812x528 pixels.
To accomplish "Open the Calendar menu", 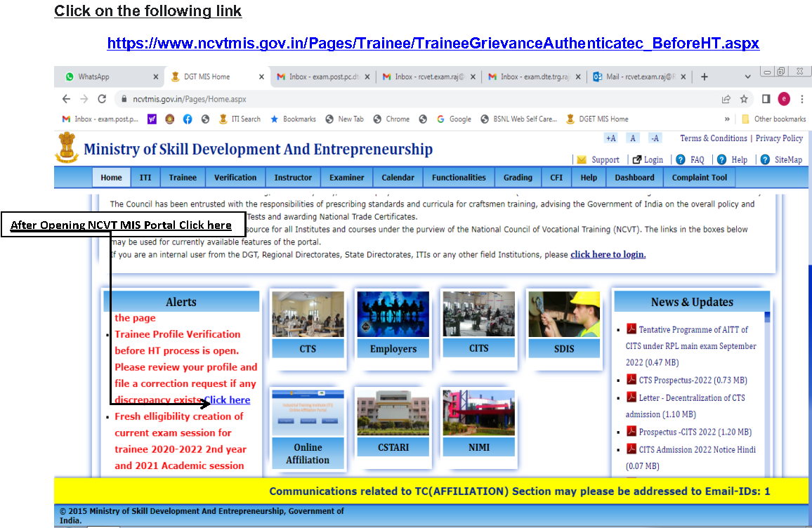I will 398,178.
